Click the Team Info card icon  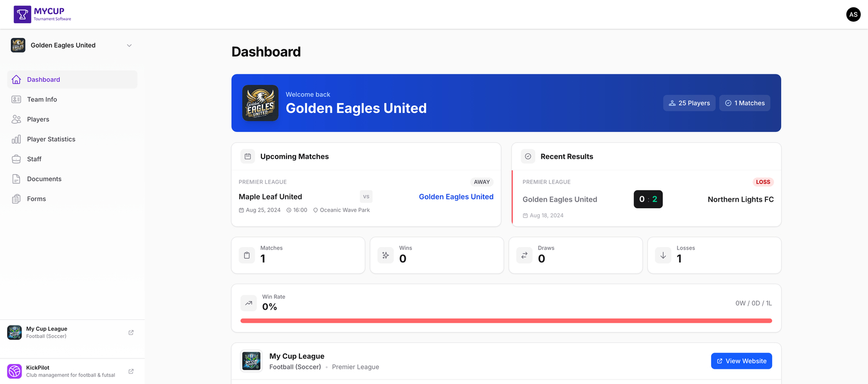pos(16,99)
